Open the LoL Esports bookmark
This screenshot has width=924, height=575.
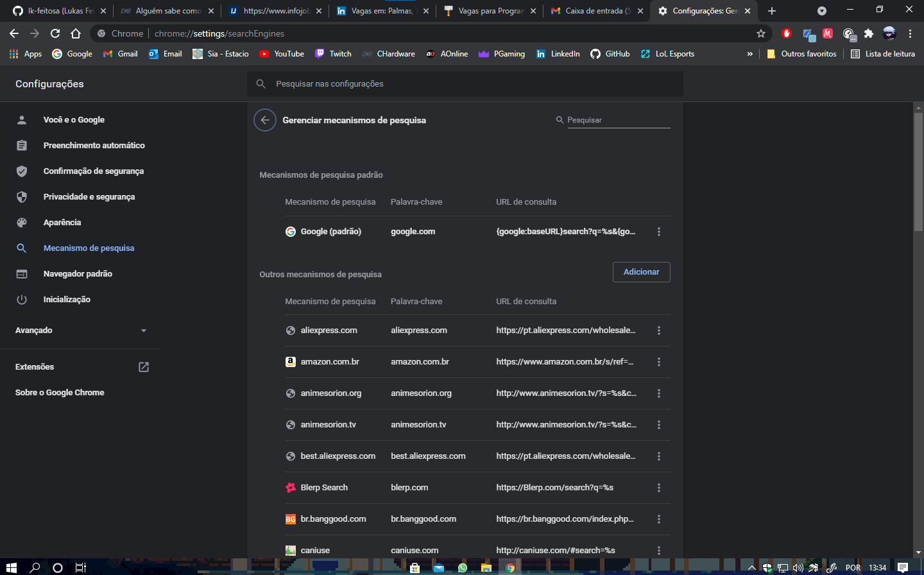click(x=667, y=54)
